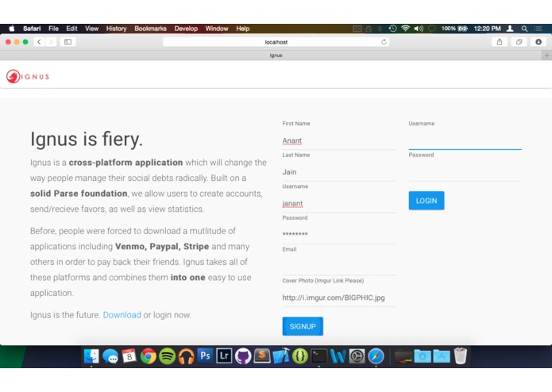Open Photoshop from the dock

[x=205, y=355]
